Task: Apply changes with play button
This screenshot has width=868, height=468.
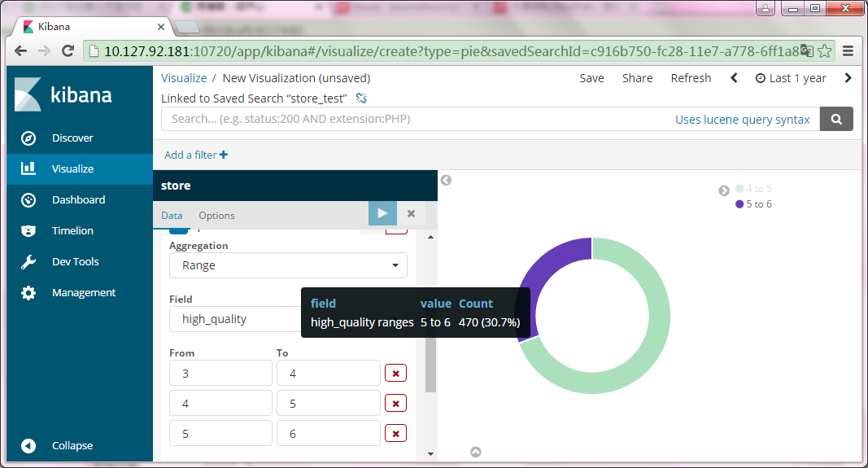Action: [382, 213]
